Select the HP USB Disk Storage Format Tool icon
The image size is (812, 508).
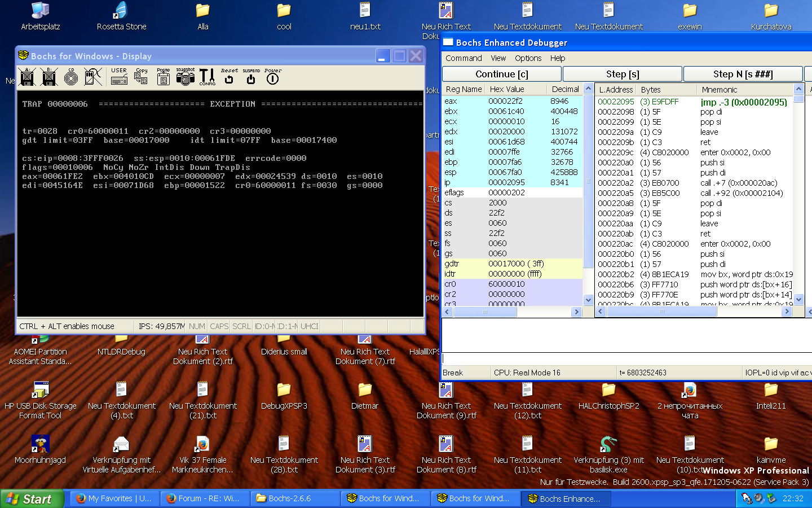tap(41, 401)
